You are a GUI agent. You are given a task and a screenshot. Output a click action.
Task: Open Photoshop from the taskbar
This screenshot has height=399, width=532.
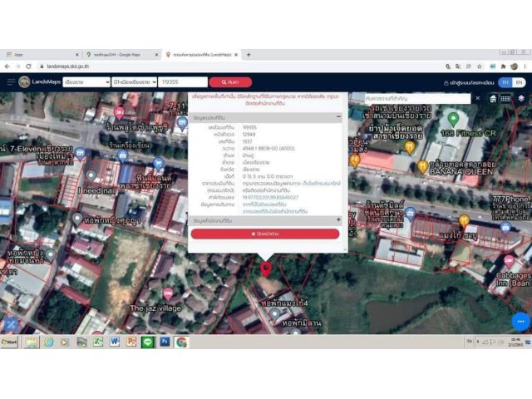(165, 342)
